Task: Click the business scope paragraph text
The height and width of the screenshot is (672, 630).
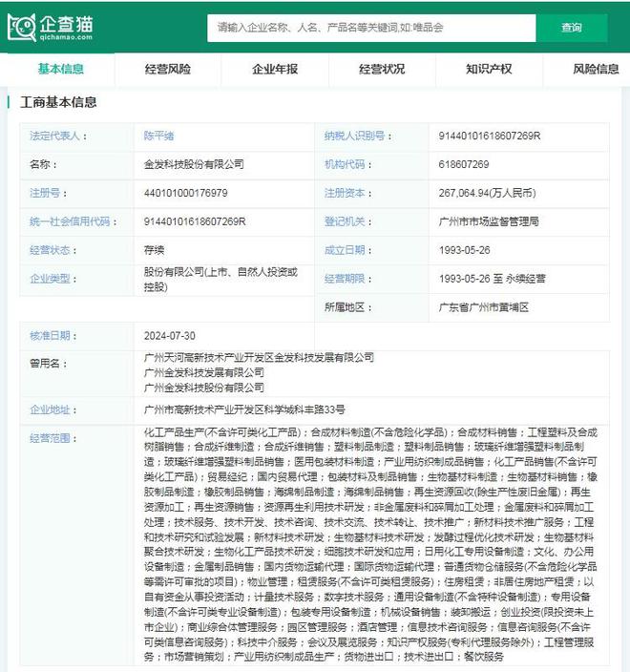Action: (370, 544)
